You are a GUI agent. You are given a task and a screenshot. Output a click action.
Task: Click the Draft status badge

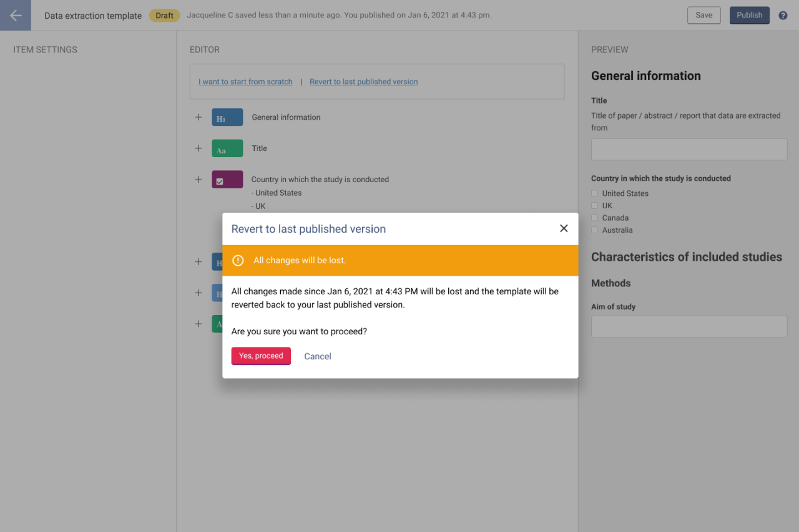[165, 16]
